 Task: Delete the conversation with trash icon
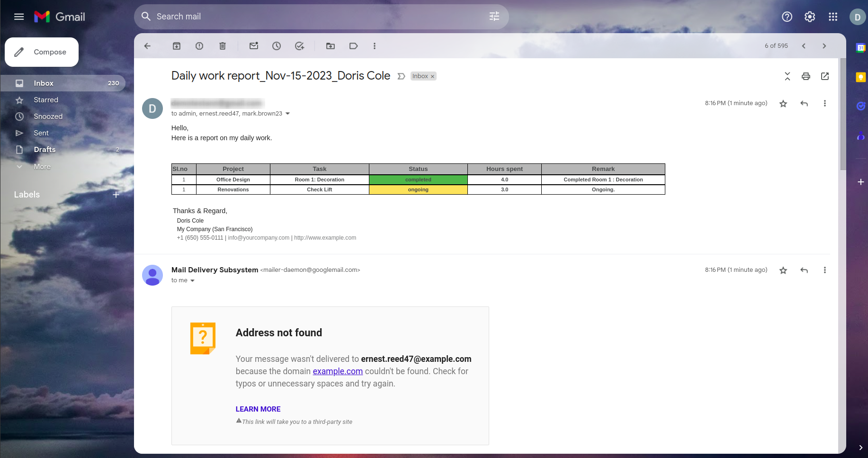[223, 46]
